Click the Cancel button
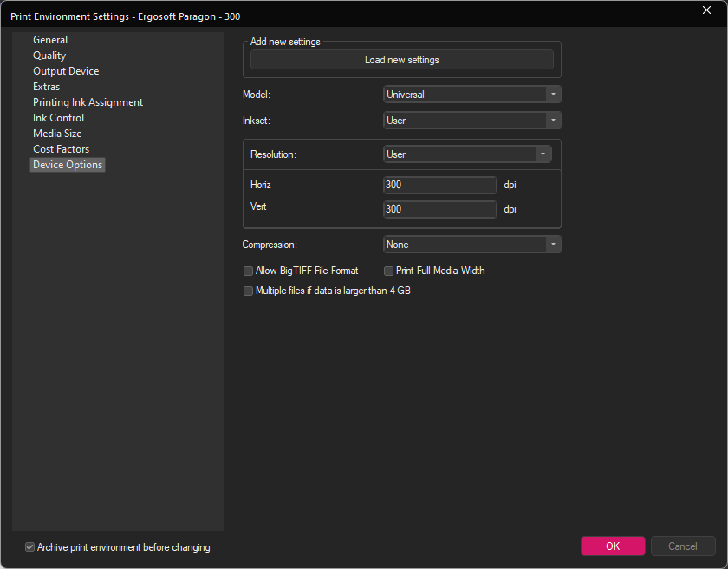The height and width of the screenshot is (569, 728). pos(683,546)
